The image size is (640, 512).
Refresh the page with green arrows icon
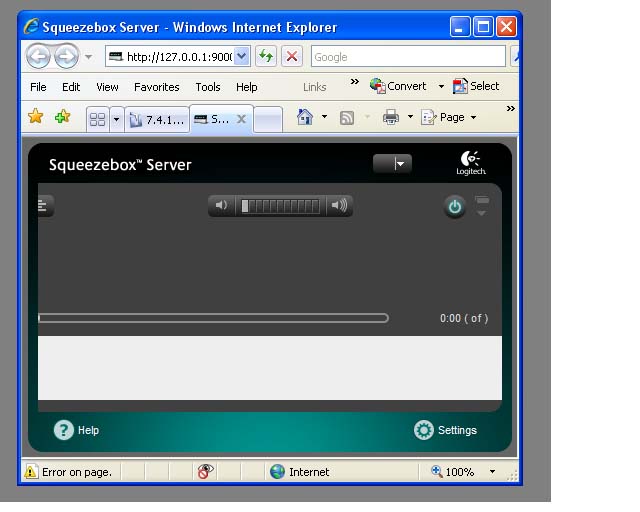[266, 56]
